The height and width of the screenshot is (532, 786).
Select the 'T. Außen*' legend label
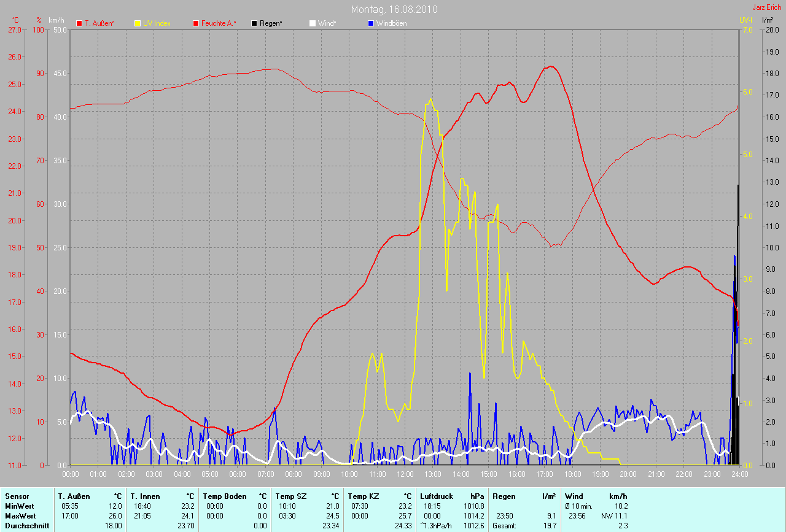[x=99, y=23]
